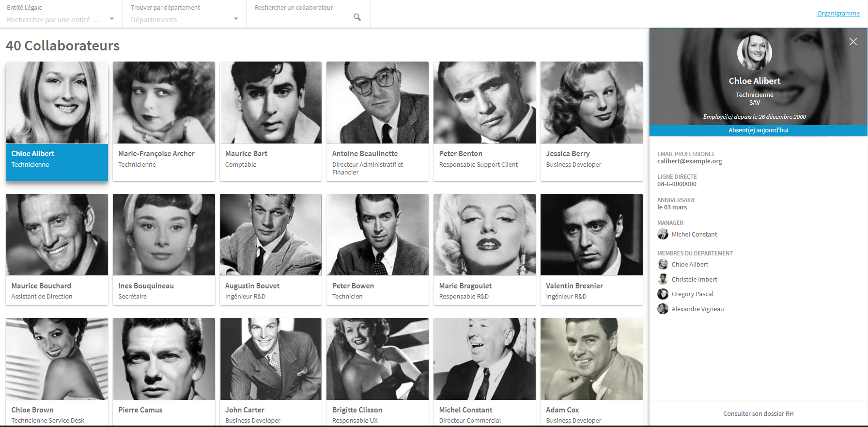Image resolution: width=868 pixels, height=427 pixels.
Task: Click Chloe Alibert round profile photo
Action: pos(755,53)
